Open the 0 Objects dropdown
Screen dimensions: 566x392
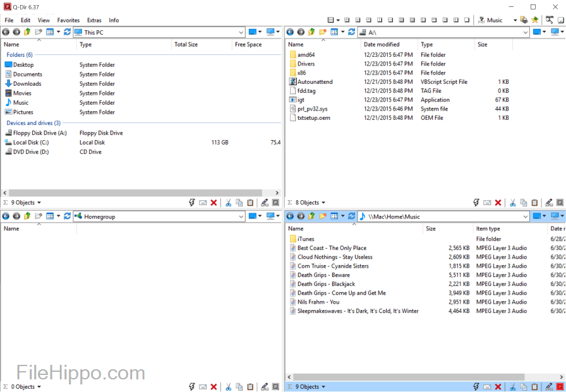coord(39,387)
